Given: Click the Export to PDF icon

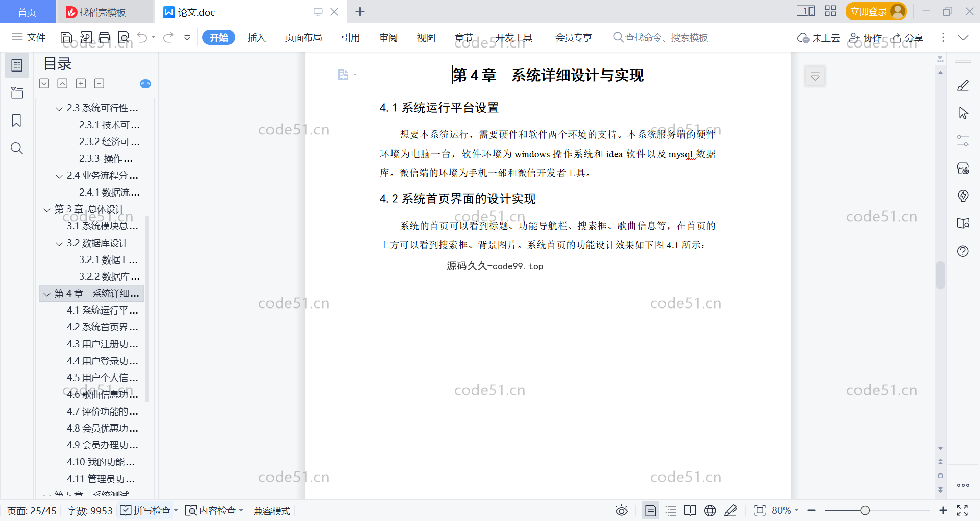Looking at the screenshot, I should pyautogui.click(x=86, y=37).
